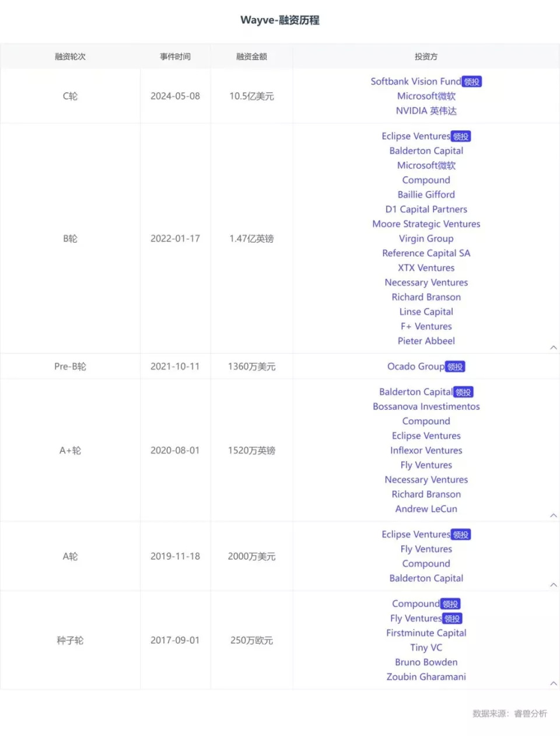Collapse the A+轮 investor list chevron
The height and width of the screenshot is (736, 560).
pyautogui.click(x=554, y=515)
